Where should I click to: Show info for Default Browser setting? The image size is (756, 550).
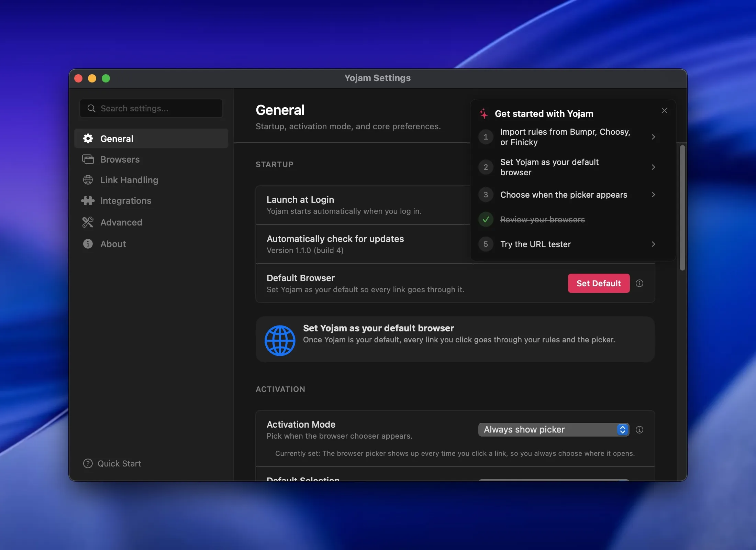640,283
